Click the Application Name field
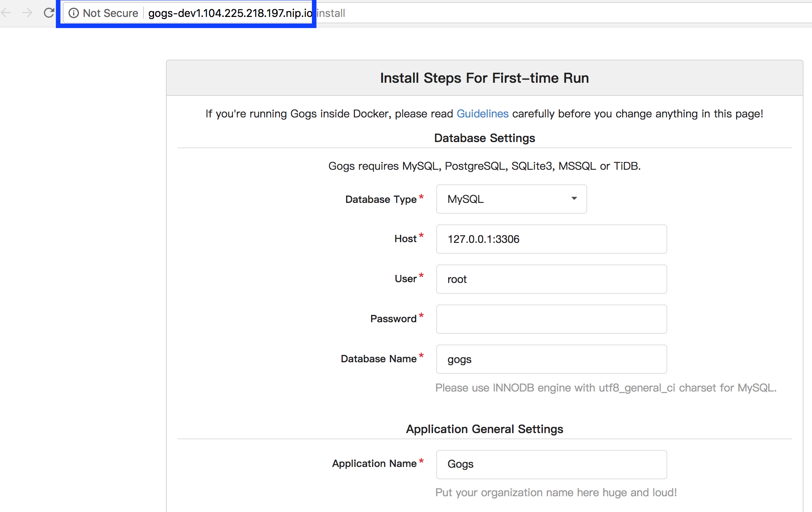The height and width of the screenshot is (512, 812). [x=551, y=465]
